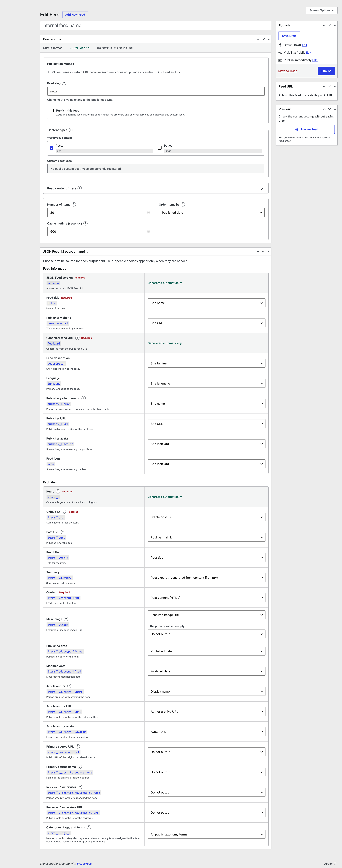Open Order items by help icon
342x868 pixels.
click(x=183, y=205)
